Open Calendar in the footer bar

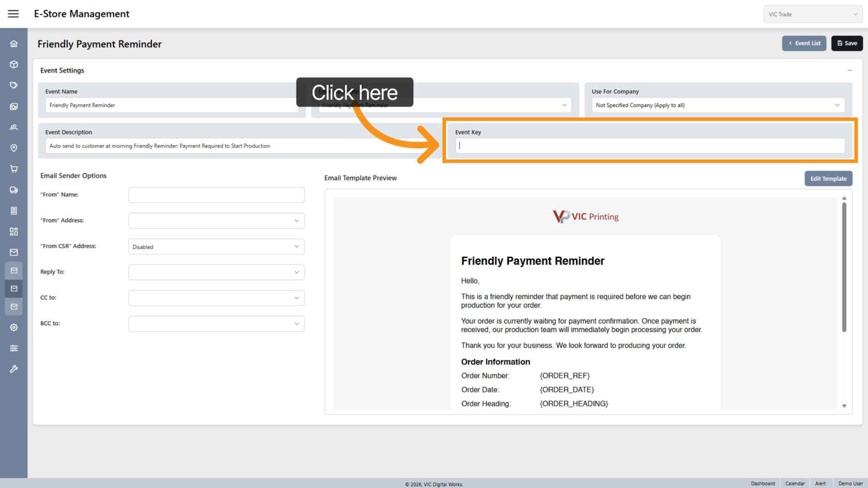click(x=795, y=483)
